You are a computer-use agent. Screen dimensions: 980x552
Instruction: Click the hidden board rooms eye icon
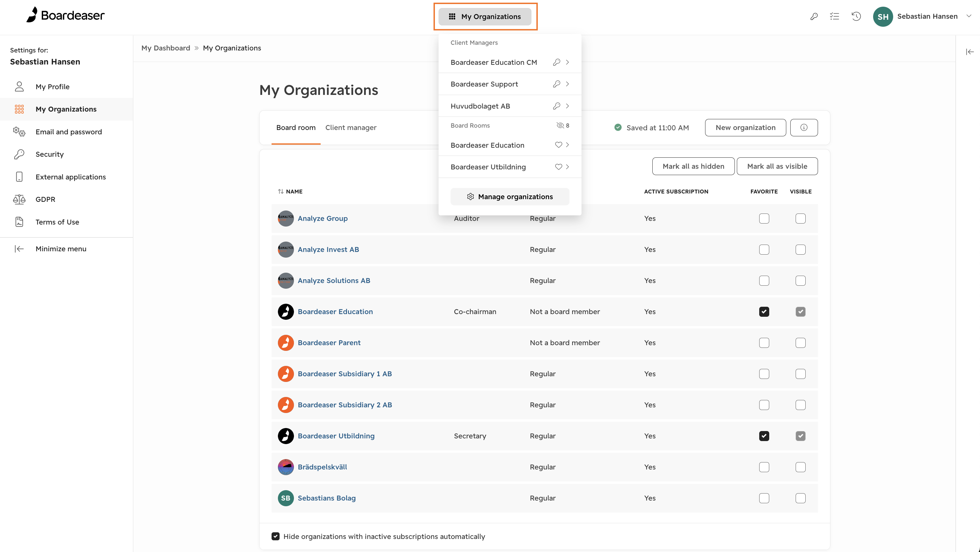(x=560, y=125)
